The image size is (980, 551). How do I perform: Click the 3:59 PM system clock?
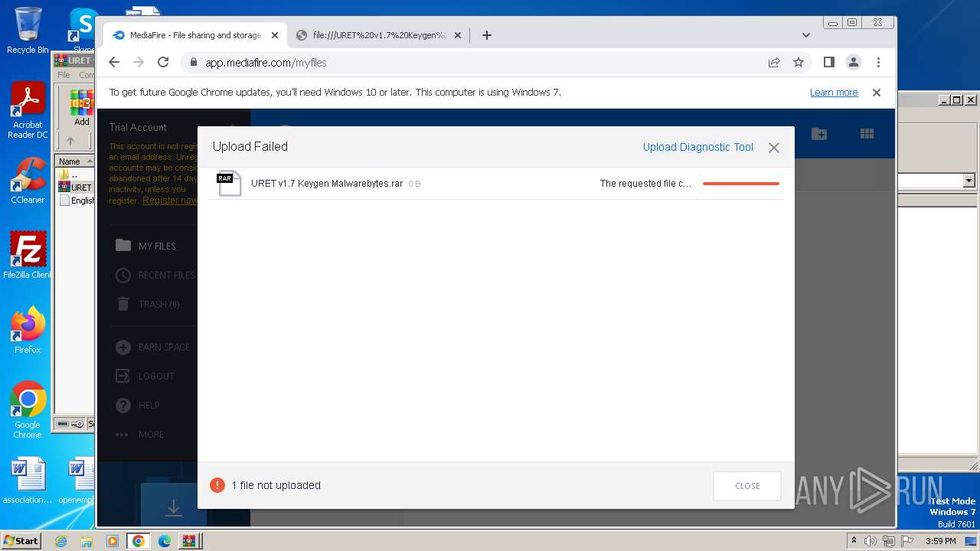940,541
